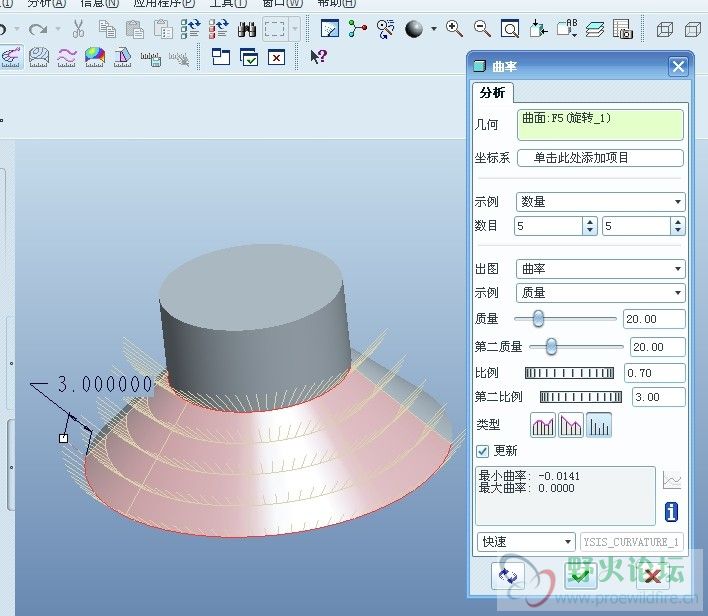This screenshot has height=616, width=708.
Task: Open the 信息(N) menu
Action: coord(99,4)
